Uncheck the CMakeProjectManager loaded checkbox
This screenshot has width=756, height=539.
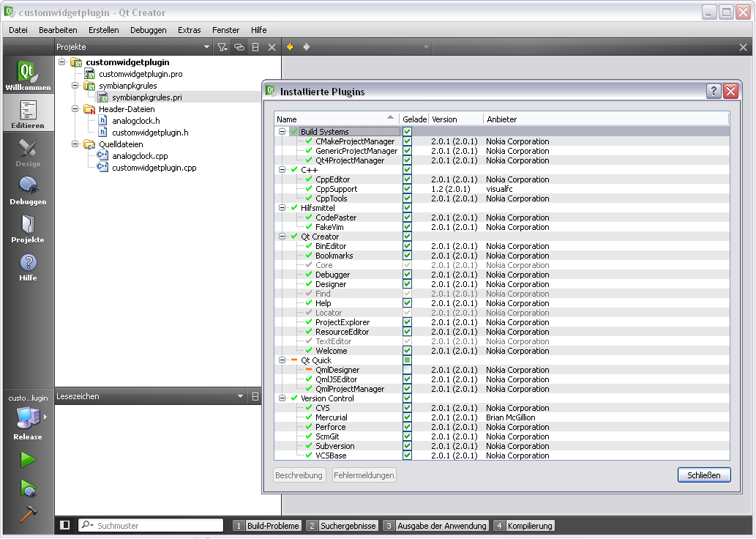[408, 141]
